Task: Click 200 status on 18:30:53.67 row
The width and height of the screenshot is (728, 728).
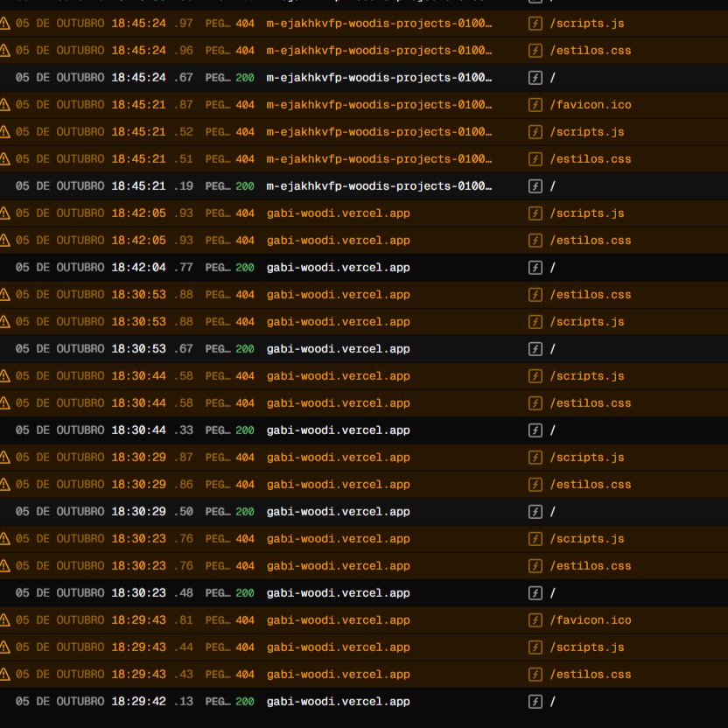Action: pyautogui.click(x=245, y=349)
